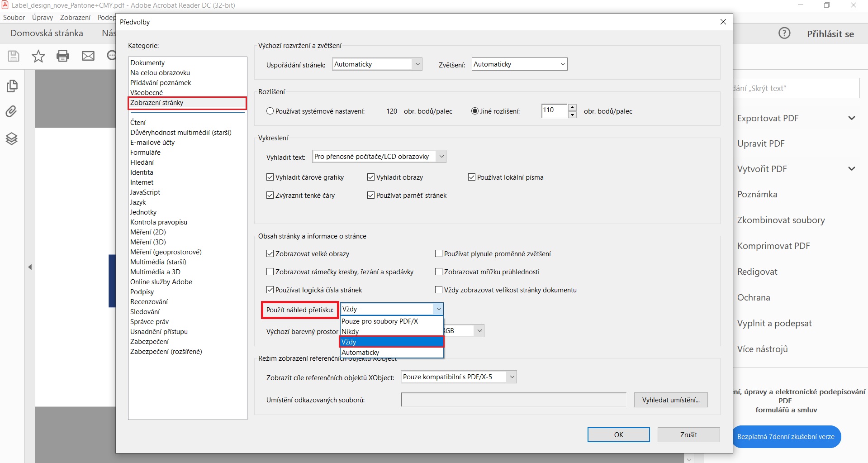Open 'Upravit PDF' tool
868x463 pixels.
coord(761,143)
